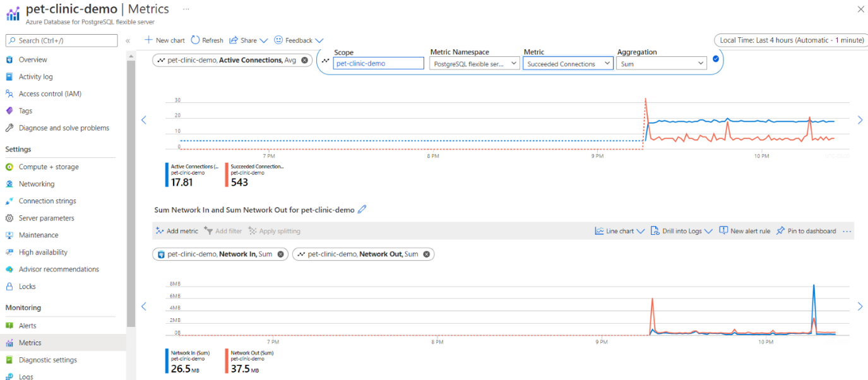Click the Locks padlock icon
The width and height of the screenshot is (868, 380).
pos(9,287)
